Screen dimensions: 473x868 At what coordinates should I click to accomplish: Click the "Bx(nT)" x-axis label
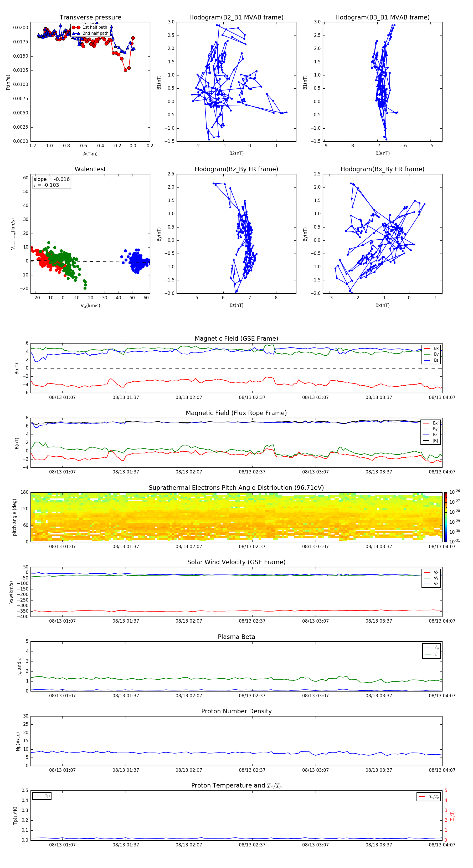tap(382, 305)
